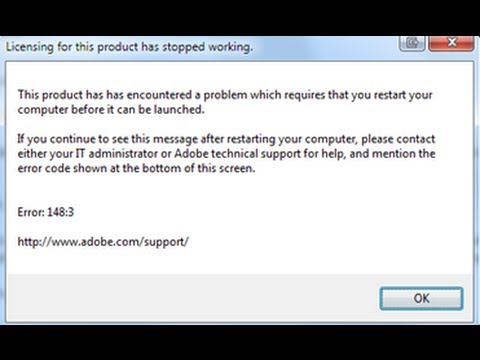Viewport: 480px width, 360px height.
Task: Click the number 148:3 in error line
Action: 60,212
